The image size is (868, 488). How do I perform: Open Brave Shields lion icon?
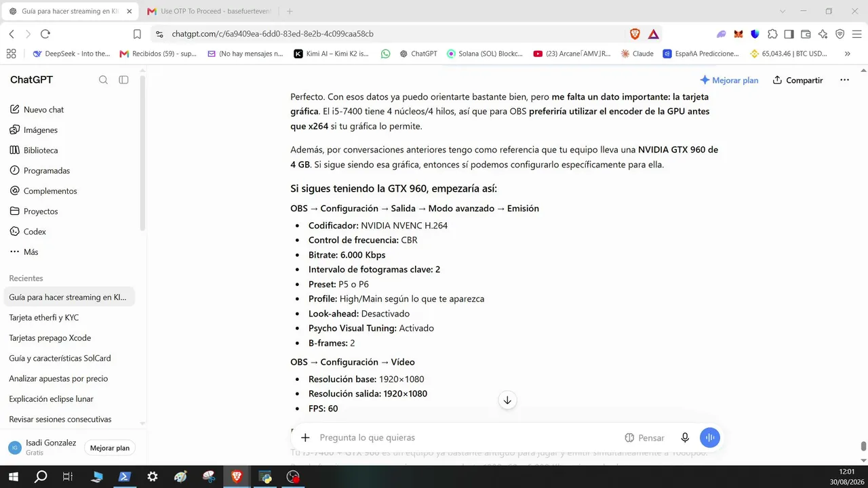tap(635, 34)
